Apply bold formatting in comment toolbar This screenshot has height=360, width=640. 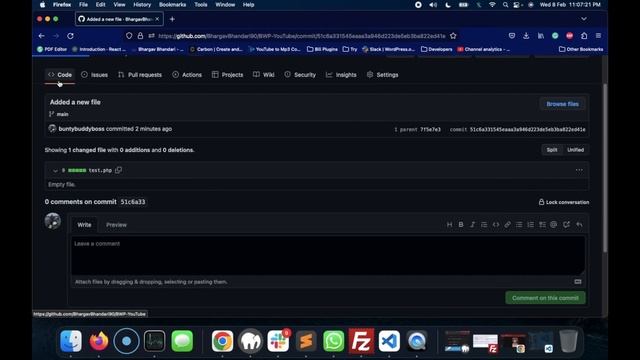coord(461,224)
